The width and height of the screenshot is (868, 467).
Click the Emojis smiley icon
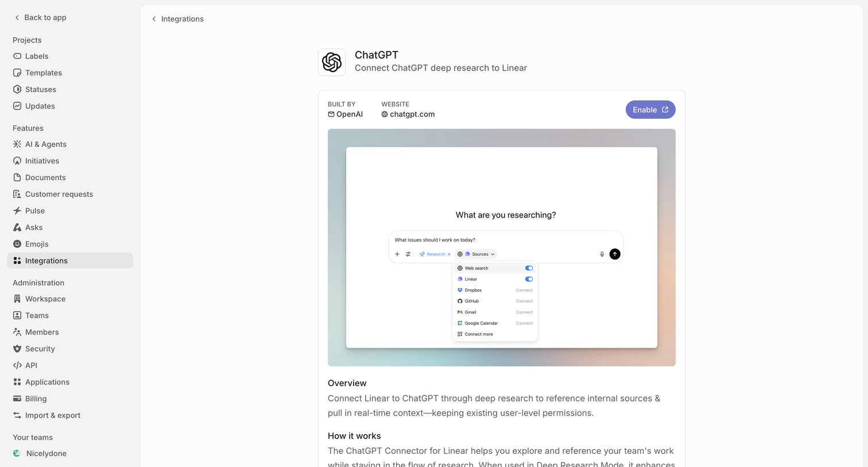click(x=17, y=244)
